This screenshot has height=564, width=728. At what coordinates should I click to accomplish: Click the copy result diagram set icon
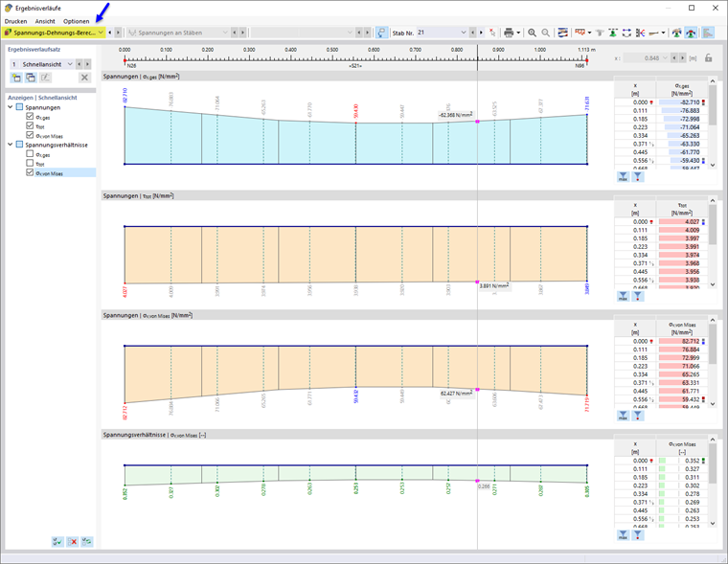(x=31, y=78)
